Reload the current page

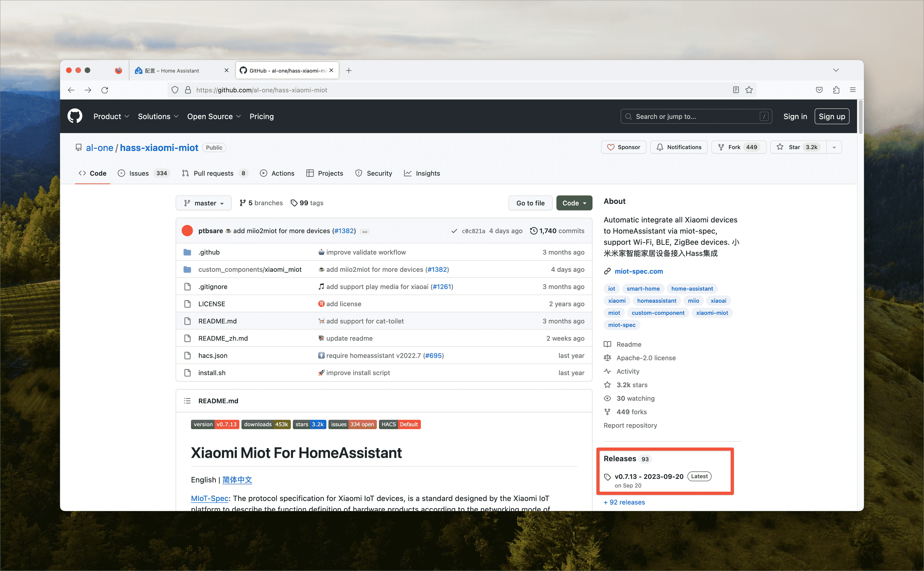pos(105,90)
